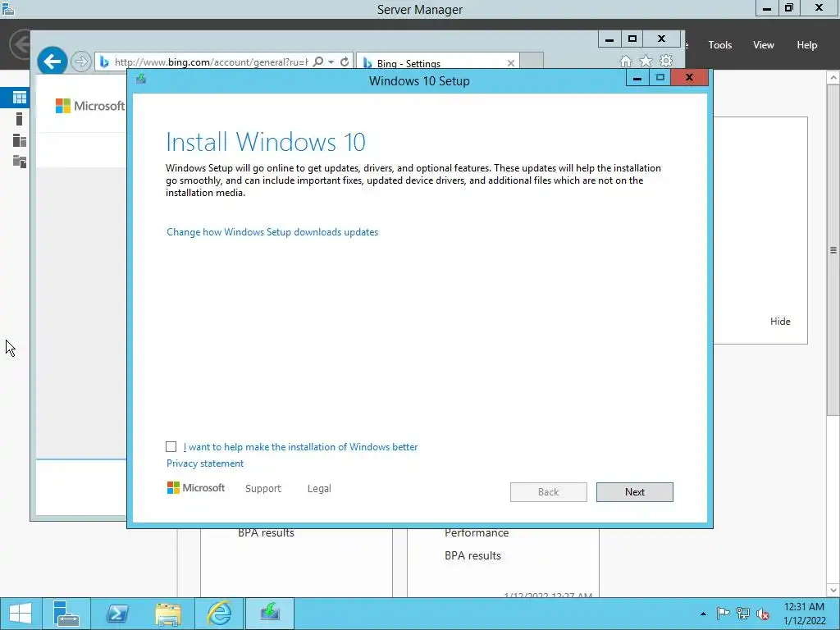Open the Support link in Setup
The height and width of the screenshot is (630, 840).
(263, 489)
